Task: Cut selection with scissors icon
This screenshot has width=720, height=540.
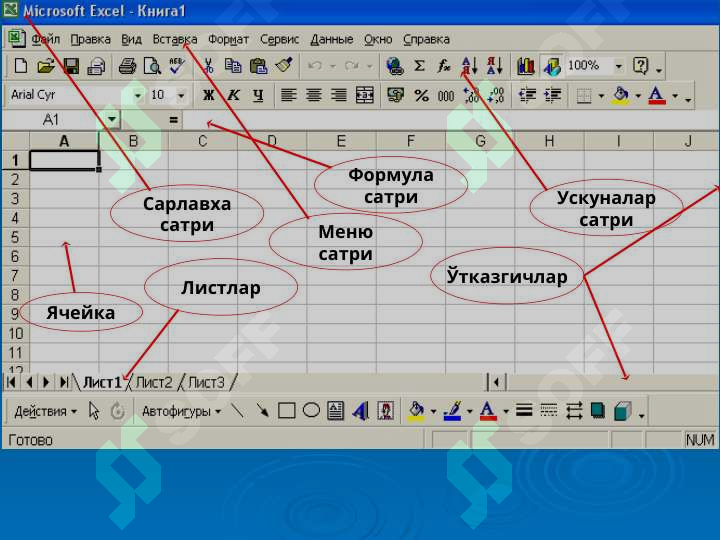Action: pyautogui.click(x=208, y=66)
